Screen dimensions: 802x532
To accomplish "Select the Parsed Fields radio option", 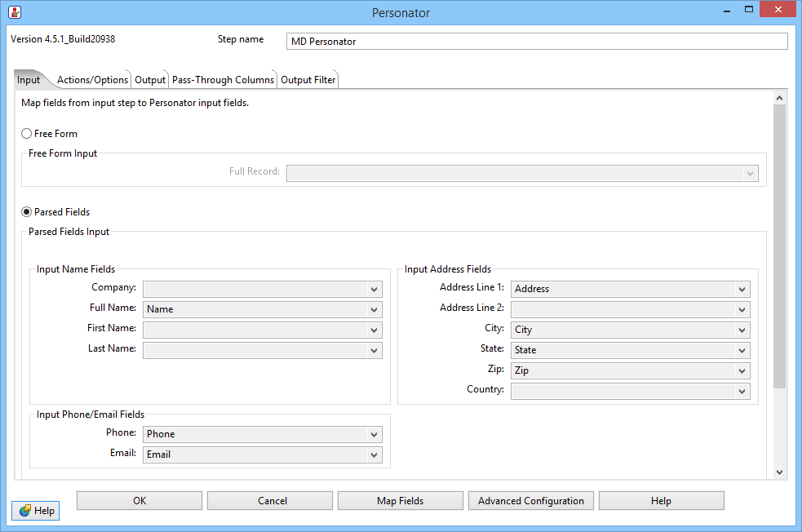I will coord(27,212).
